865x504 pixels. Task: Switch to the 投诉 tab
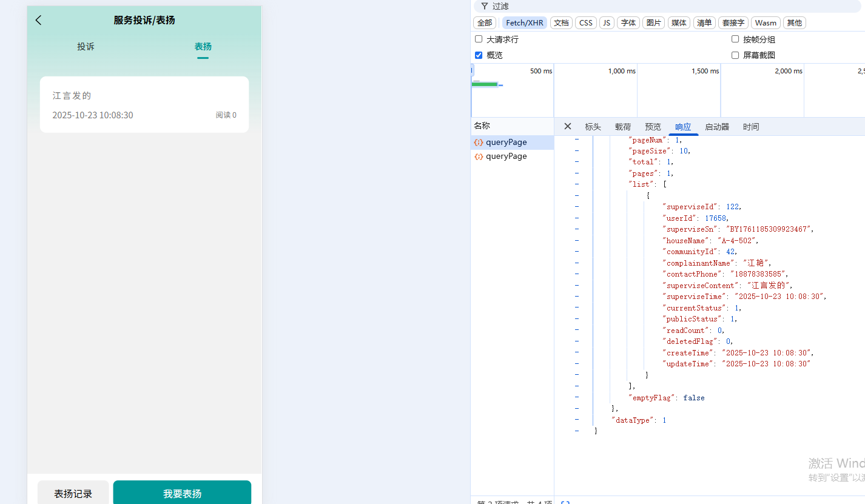[86, 47]
